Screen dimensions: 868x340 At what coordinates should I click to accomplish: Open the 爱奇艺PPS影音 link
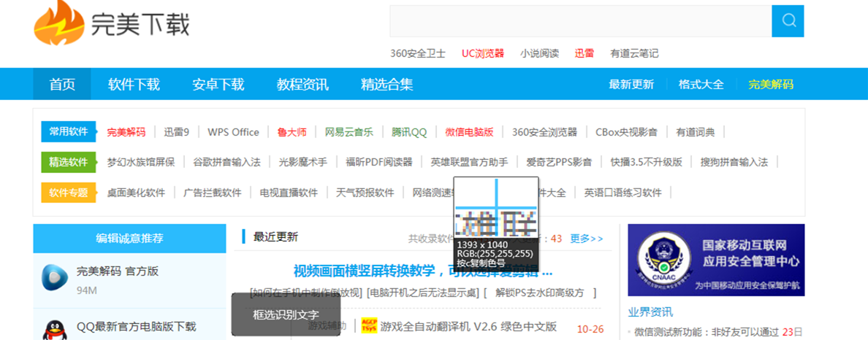point(559,162)
